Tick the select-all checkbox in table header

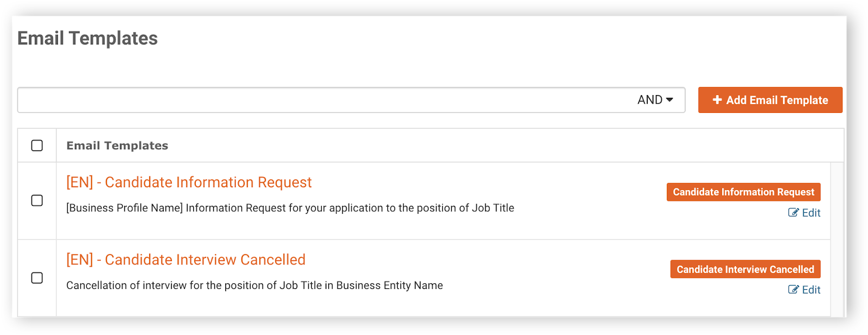click(37, 146)
